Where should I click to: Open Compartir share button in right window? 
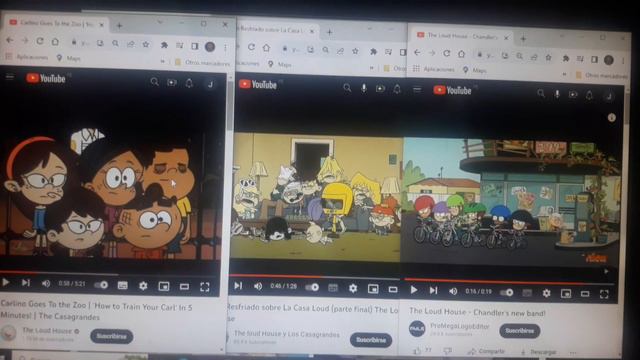[487, 351]
